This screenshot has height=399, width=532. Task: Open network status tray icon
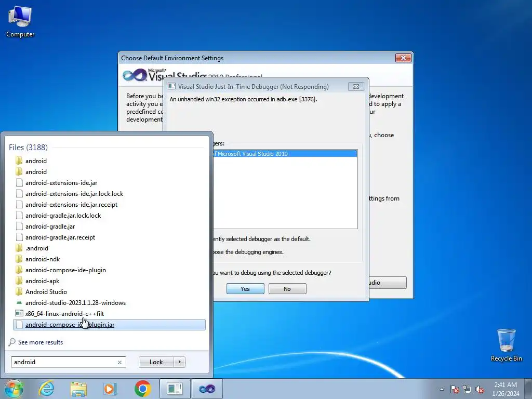(467, 389)
